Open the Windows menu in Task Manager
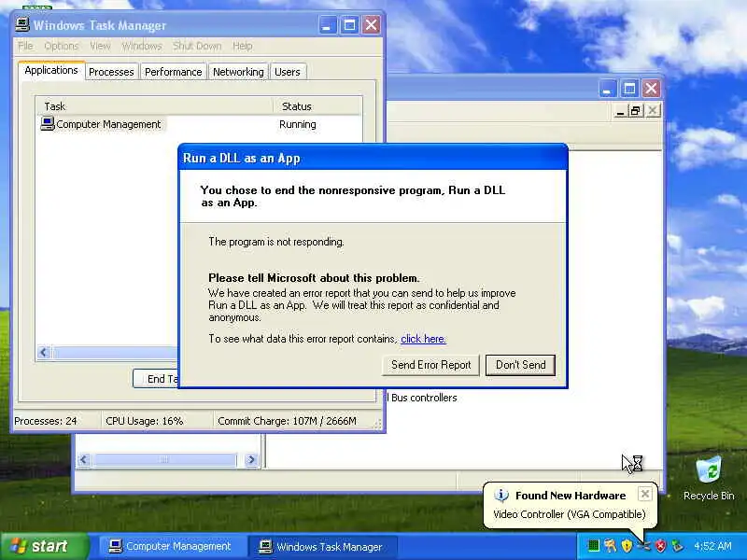 point(142,46)
